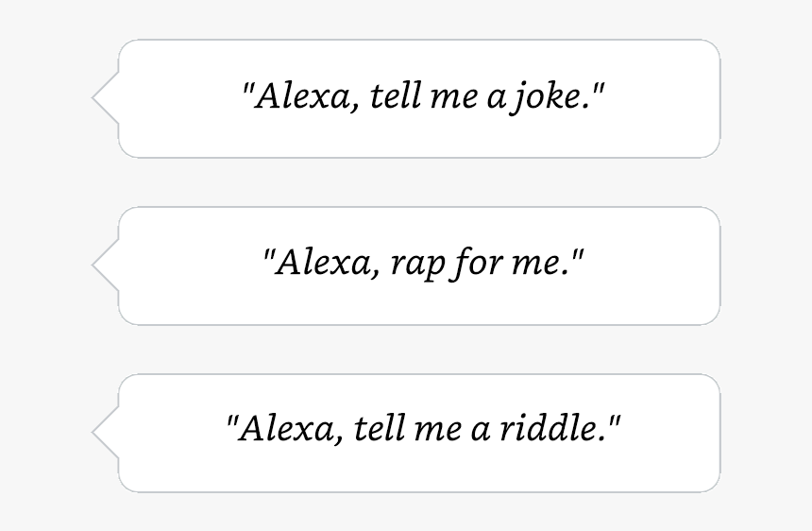The image size is (812, 531).
Task: Choose the "Alexa, tell me a riddle." bubble
Action: [x=407, y=433]
